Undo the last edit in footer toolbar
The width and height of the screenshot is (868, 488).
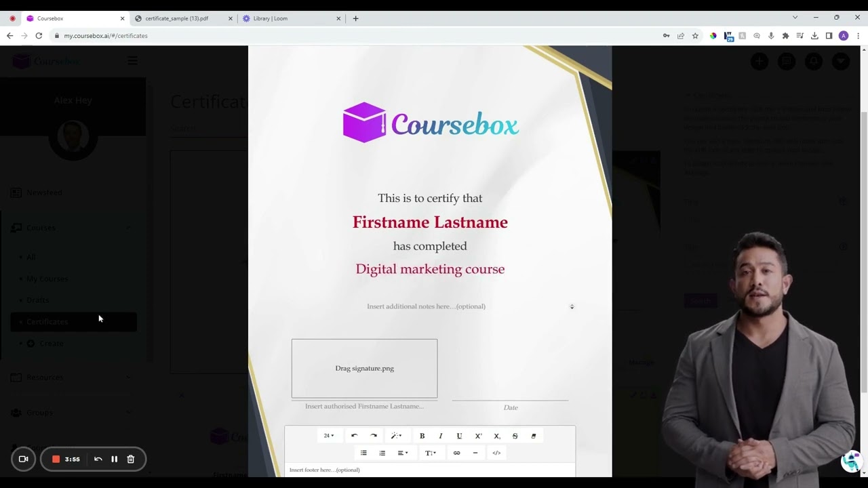click(x=354, y=436)
